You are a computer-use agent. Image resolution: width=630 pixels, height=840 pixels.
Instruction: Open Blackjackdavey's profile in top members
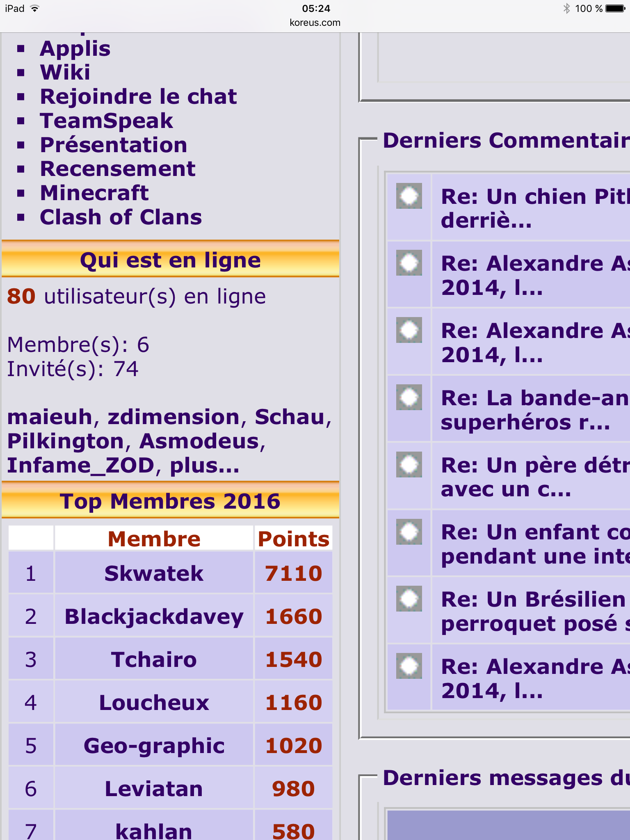[154, 616]
